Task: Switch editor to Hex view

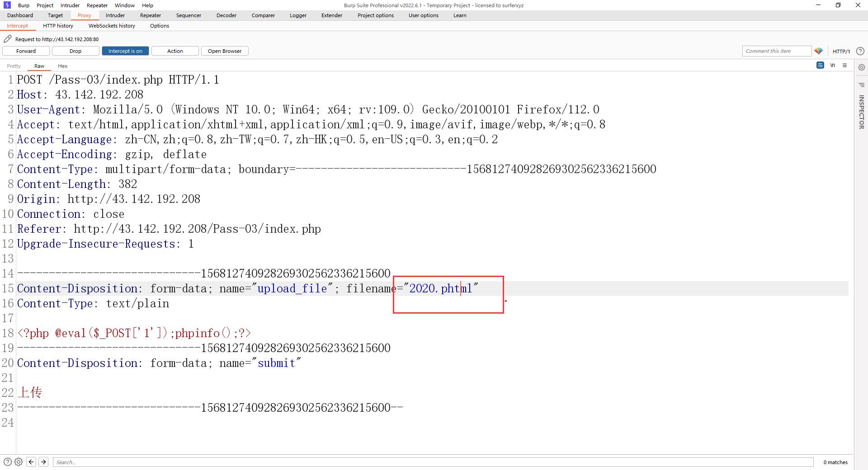Action: pyautogui.click(x=62, y=66)
